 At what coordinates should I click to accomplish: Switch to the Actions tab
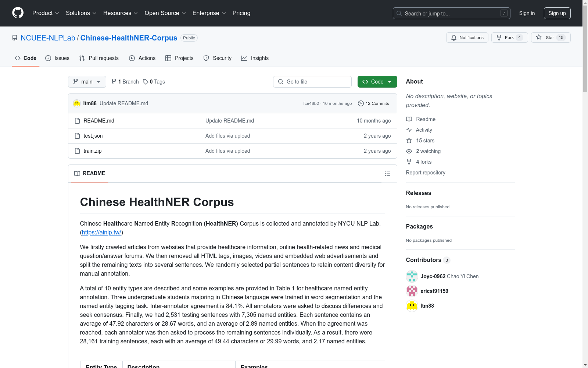(142, 58)
